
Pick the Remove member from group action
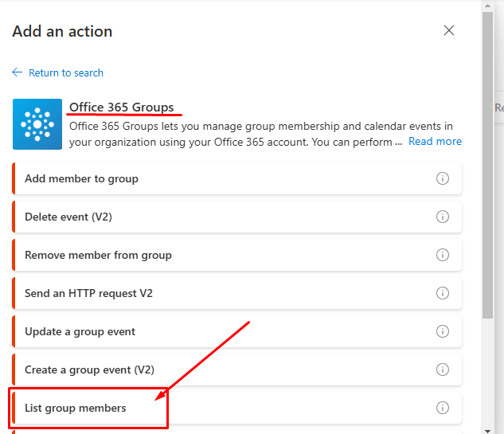tap(237, 255)
